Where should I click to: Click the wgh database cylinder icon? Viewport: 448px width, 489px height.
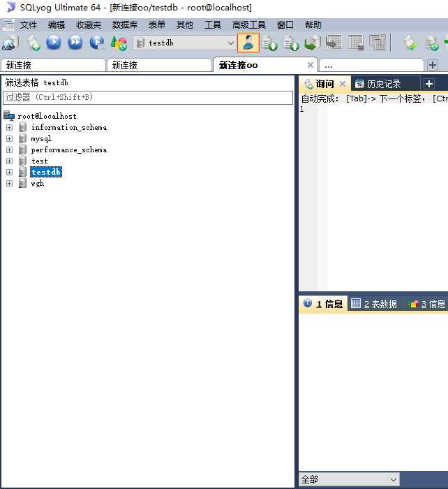[x=22, y=183]
